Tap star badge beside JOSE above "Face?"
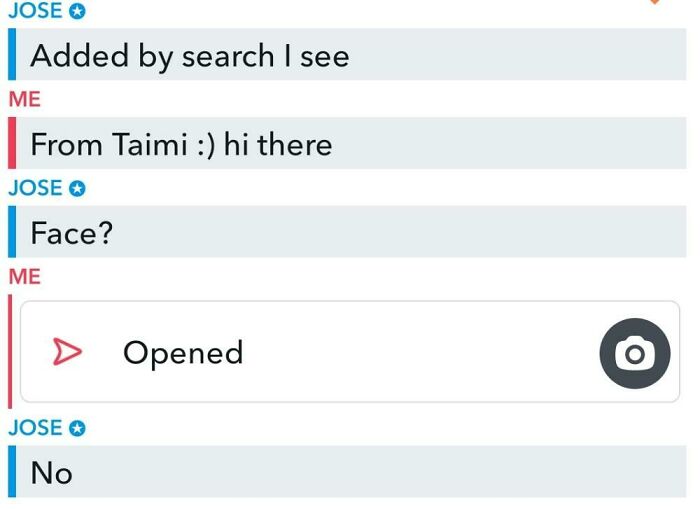The image size is (700, 509). click(x=77, y=188)
